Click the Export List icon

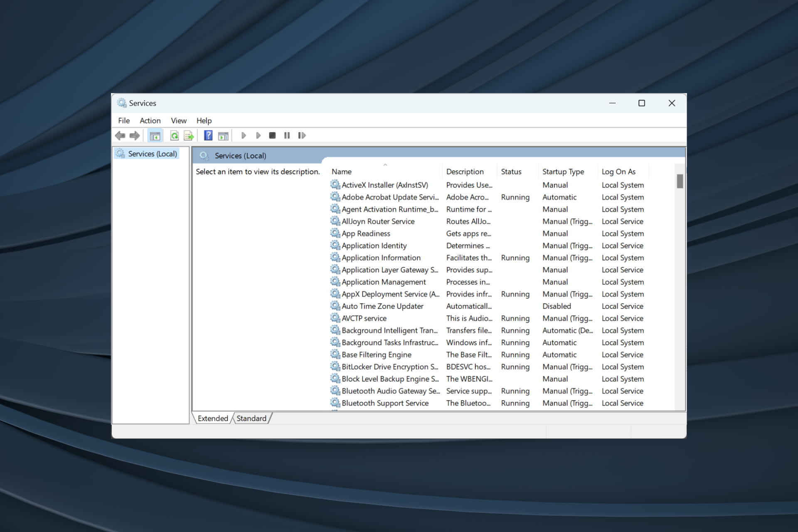point(188,135)
